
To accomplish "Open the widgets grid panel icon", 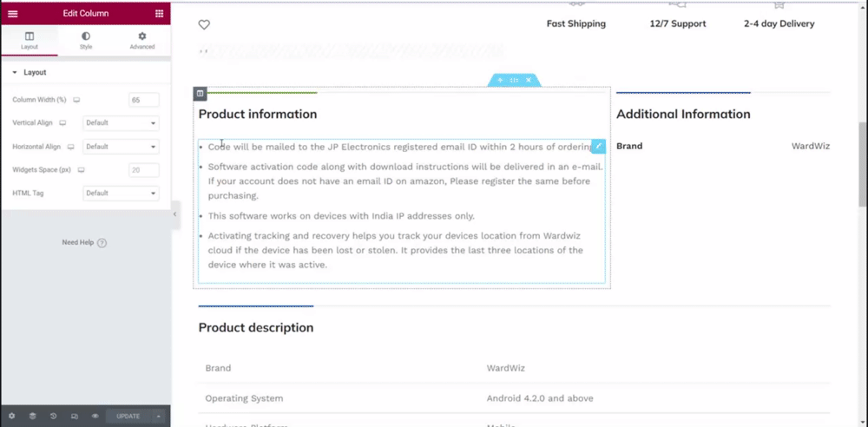I will coord(159,13).
